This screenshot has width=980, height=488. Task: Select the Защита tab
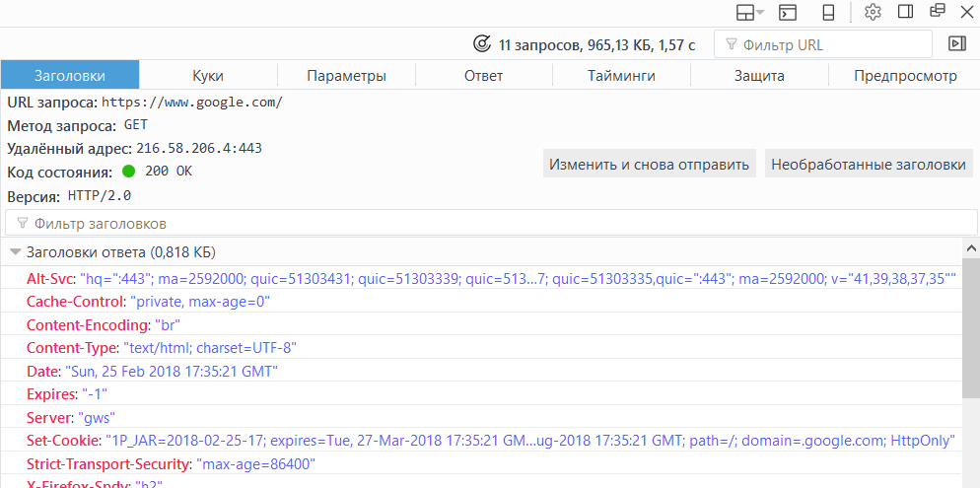click(x=759, y=76)
